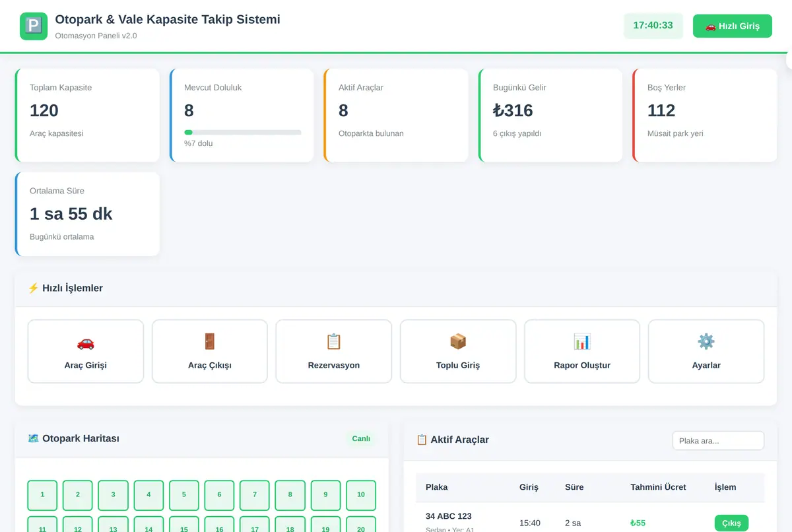792x532 pixels.
Task: Click the Süre column header
Action: 574,487
